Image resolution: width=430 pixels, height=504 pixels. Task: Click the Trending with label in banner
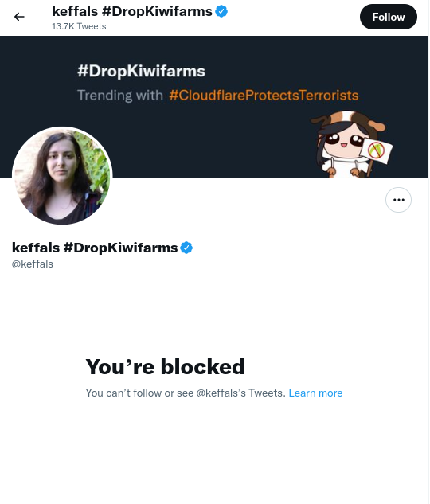point(120,96)
